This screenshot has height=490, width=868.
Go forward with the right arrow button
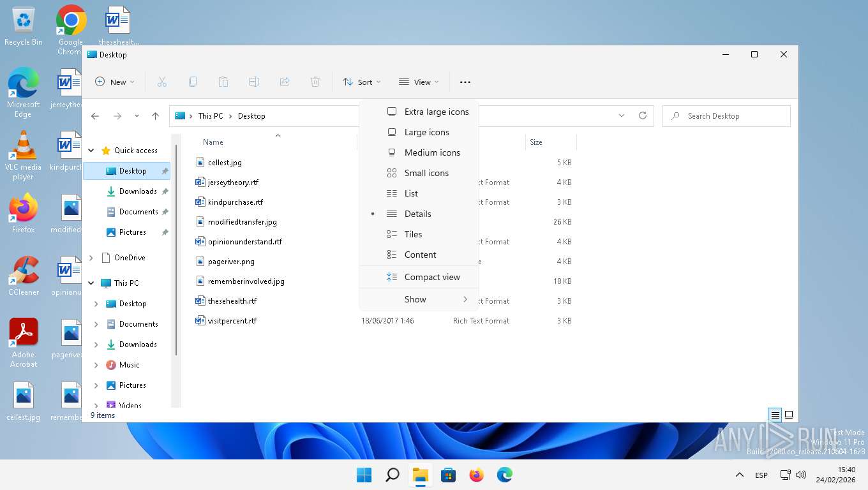coord(117,116)
